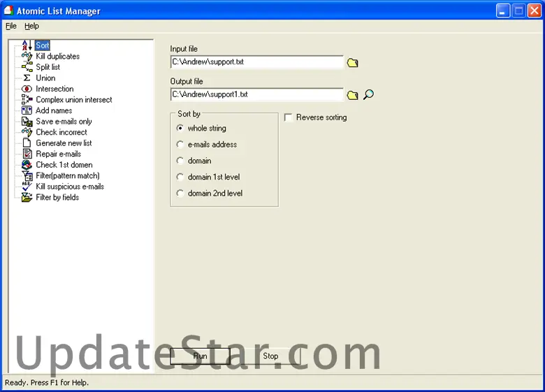
Task: Click the Sort A-Z icon in the tree
Action: pyautogui.click(x=27, y=45)
